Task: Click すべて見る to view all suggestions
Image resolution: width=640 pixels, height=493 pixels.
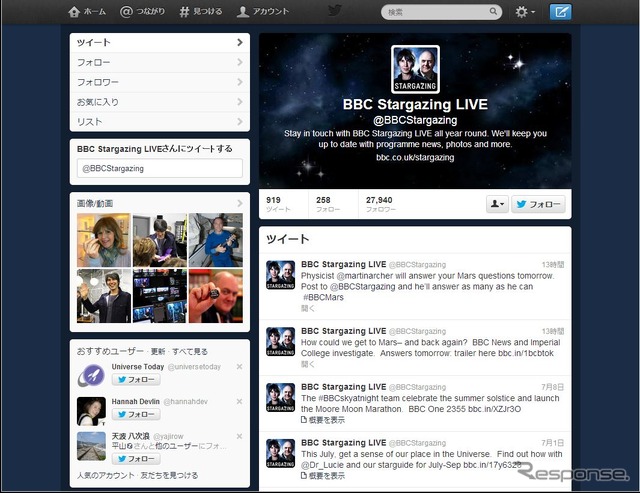Action: 190,351
